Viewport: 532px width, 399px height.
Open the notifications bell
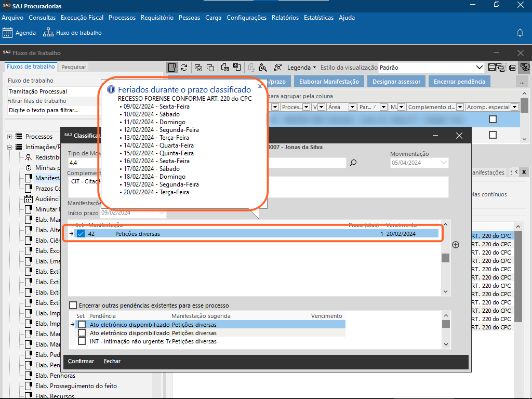(x=520, y=33)
